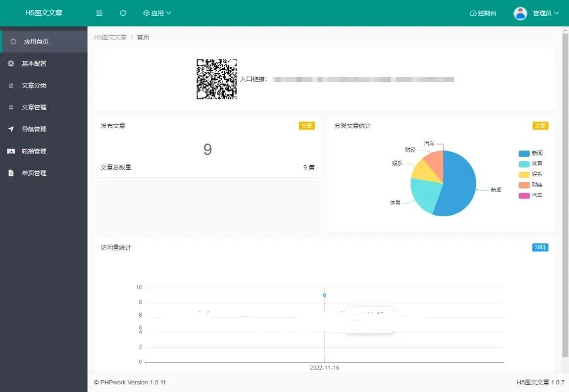Image resolution: width=569 pixels, height=392 pixels.
Task: Toggle the 娱乐 legend swatch
Action: (x=524, y=175)
